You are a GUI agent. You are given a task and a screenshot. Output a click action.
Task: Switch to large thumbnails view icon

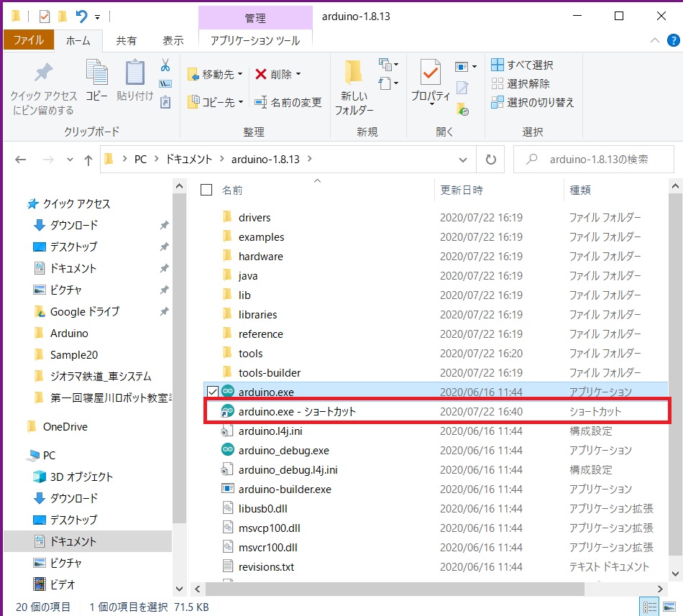[x=669, y=607]
